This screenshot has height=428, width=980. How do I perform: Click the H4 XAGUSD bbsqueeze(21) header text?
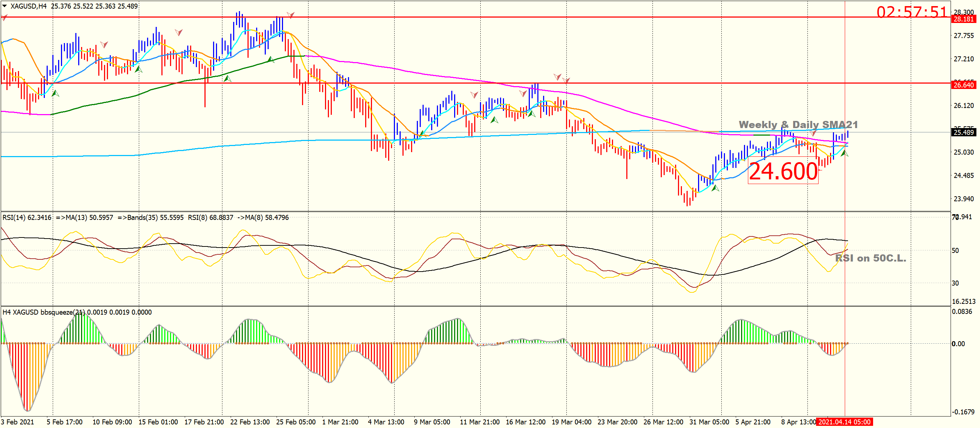click(x=44, y=312)
